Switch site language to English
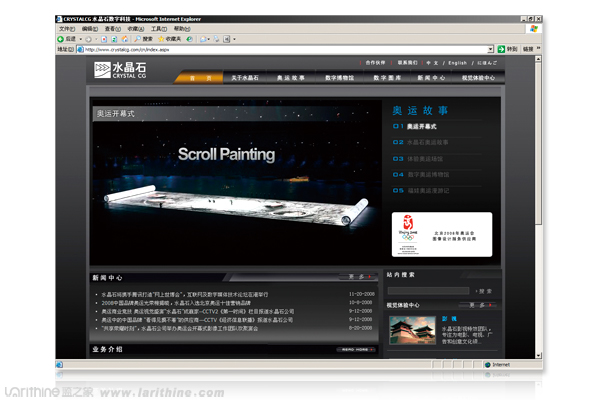 tap(458, 63)
